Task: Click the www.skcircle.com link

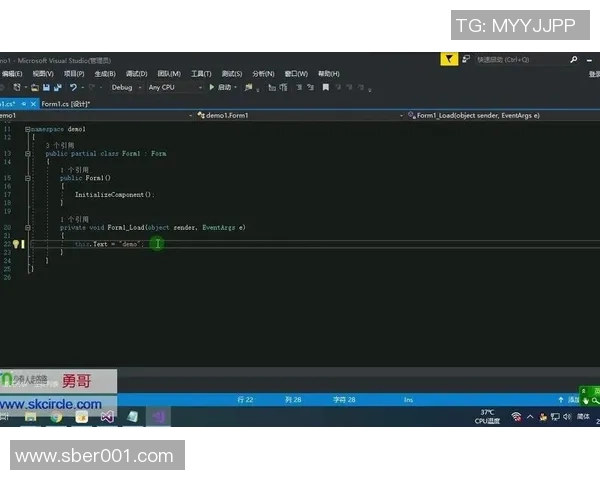Action: click(51, 404)
